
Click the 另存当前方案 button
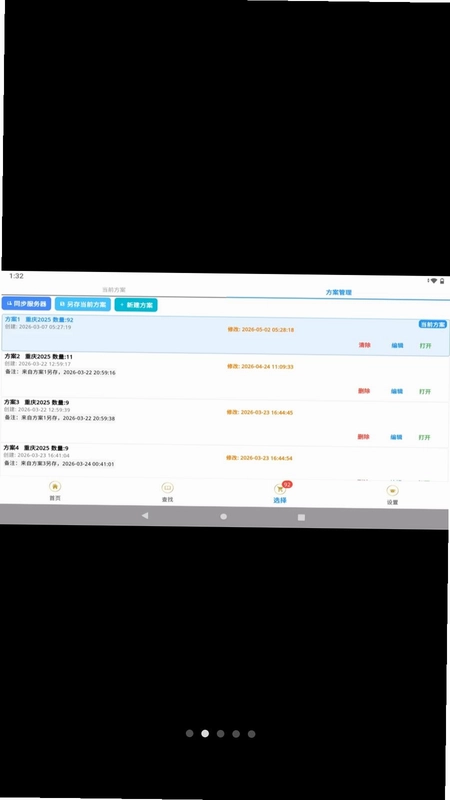click(83, 304)
